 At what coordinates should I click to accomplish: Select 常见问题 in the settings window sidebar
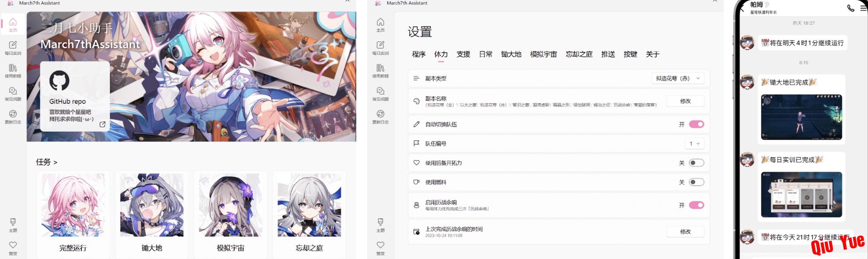(x=380, y=94)
